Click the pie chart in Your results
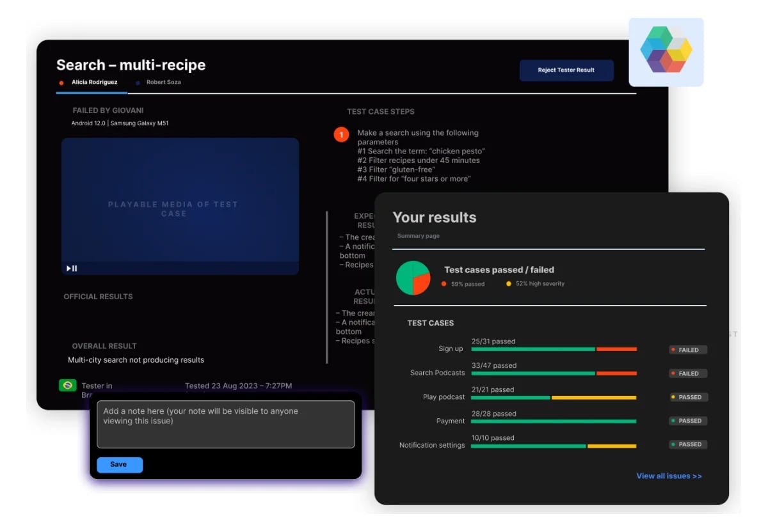The image size is (768, 532). click(x=413, y=278)
